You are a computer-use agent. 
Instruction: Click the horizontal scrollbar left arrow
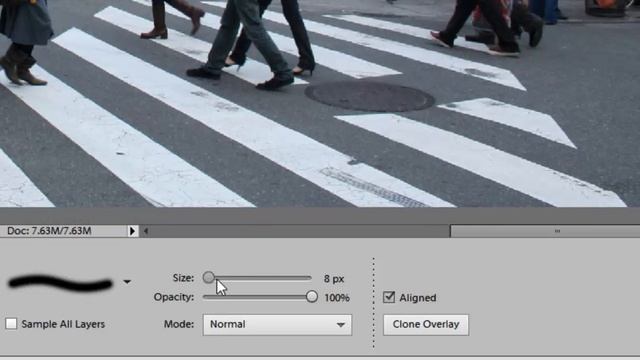coord(146,231)
